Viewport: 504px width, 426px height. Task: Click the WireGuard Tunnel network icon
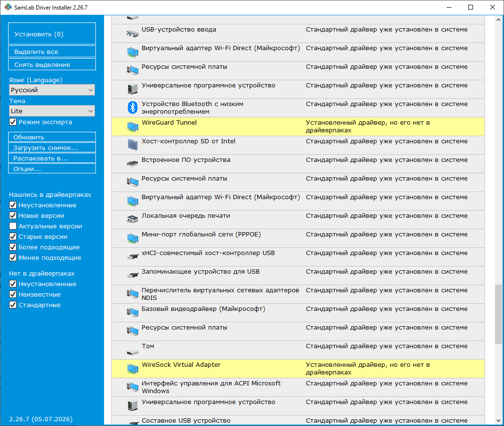coord(132,127)
